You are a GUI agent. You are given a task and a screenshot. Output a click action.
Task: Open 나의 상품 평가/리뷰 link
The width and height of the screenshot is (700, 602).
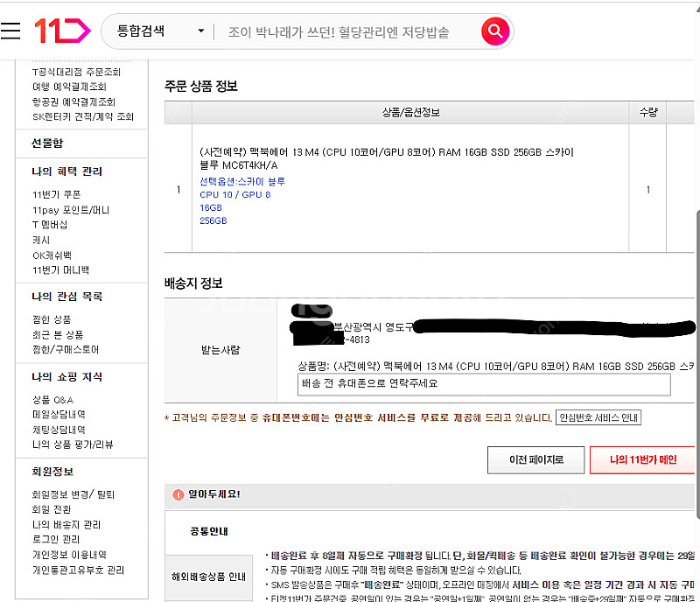point(73,444)
